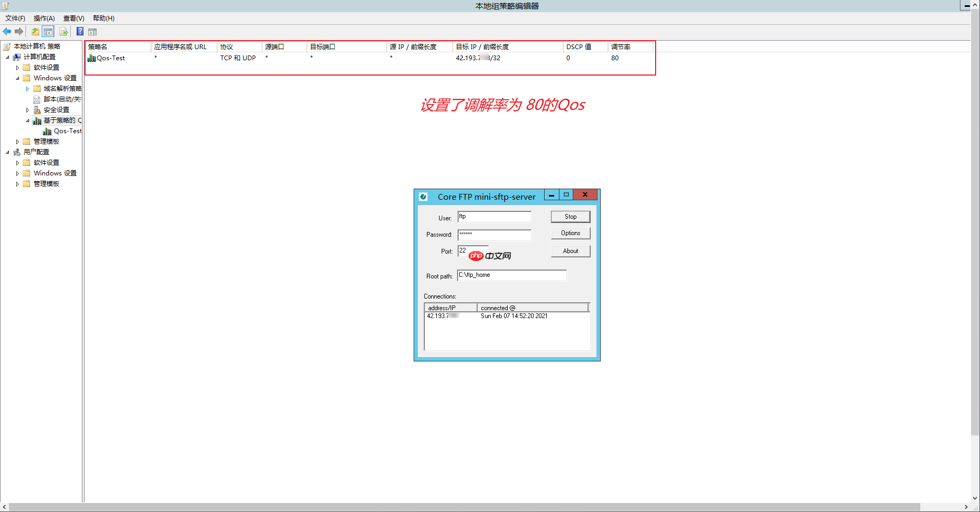Select the 基于策略的 QoS node icon
This screenshot has width=980, height=512.
click(x=36, y=120)
